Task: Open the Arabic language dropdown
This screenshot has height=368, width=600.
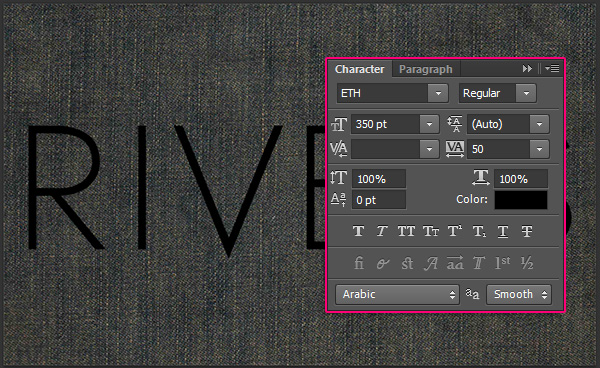Action: pos(397,294)
